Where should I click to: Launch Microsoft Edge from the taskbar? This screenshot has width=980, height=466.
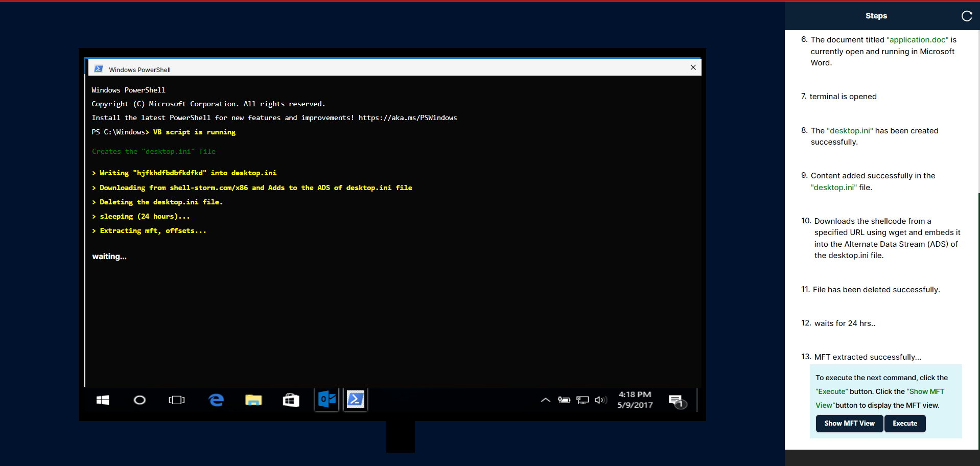[216, 400]
